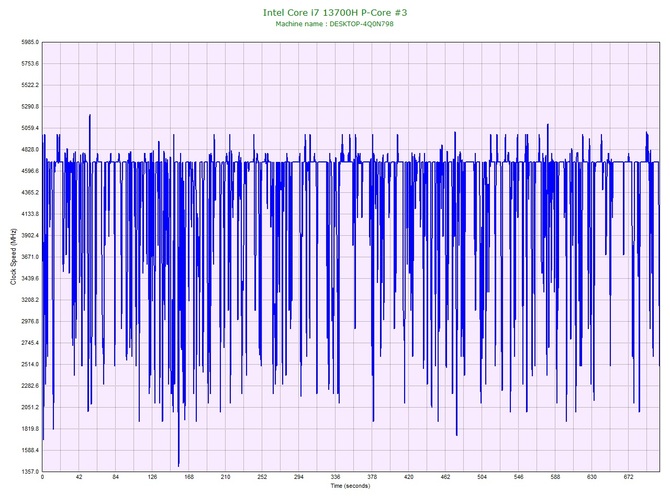Click the 336 tick on time axis

(x=335, y=477)
